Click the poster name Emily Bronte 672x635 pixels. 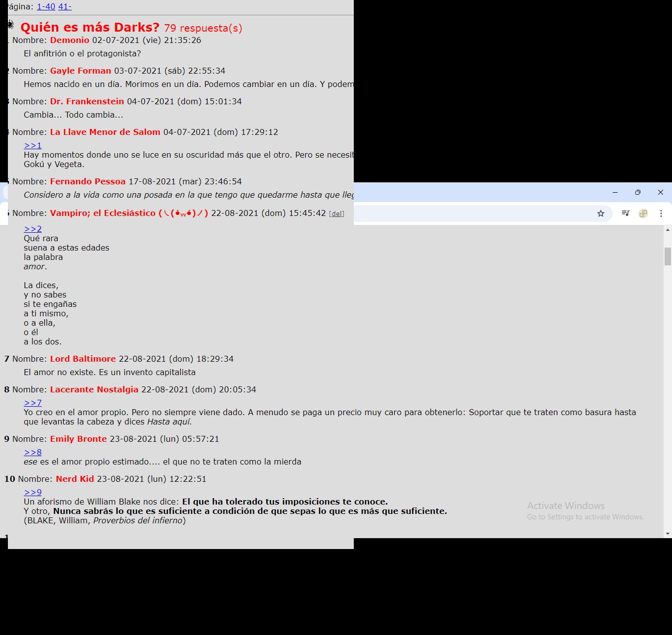78,439
